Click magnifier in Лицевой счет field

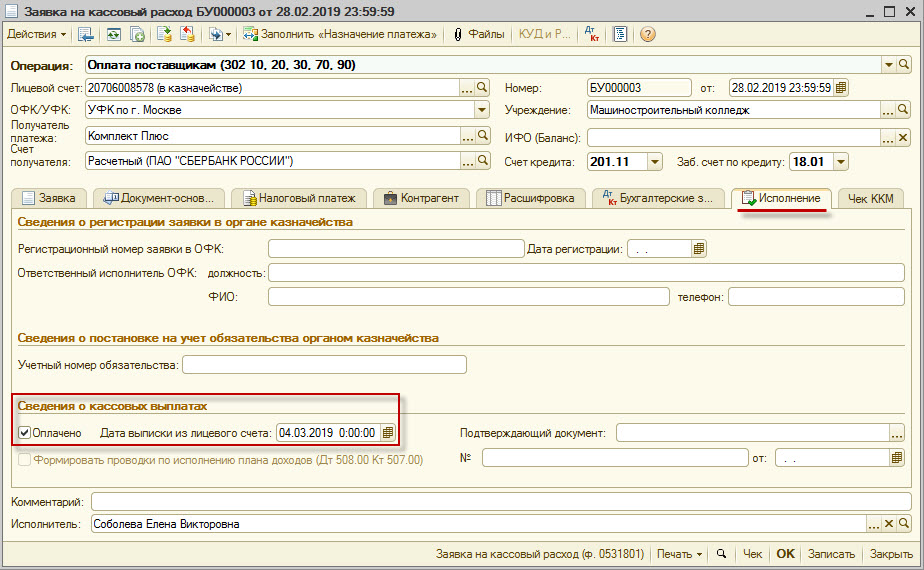click(482, 88)
